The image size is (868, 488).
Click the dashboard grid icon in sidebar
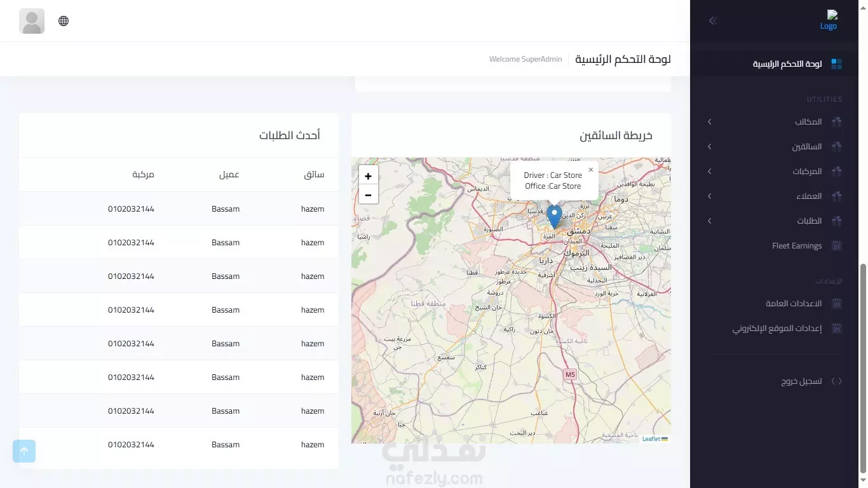click(837, 64)
